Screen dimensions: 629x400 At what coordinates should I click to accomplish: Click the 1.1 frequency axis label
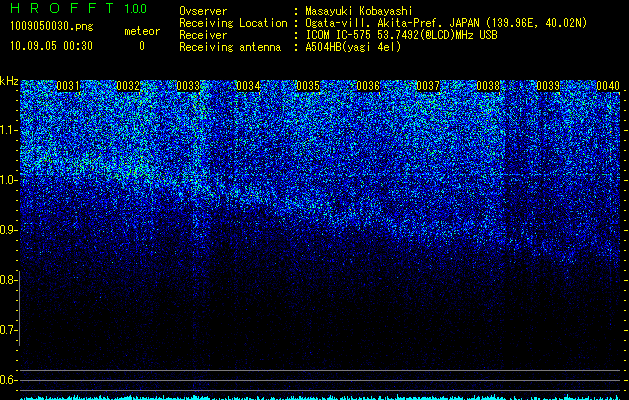pyautogui.click(x=7, y=130)
